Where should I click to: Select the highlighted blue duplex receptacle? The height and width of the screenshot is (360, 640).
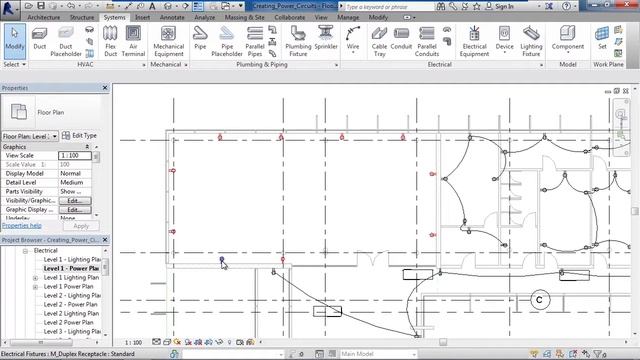[x=222, y=259]
